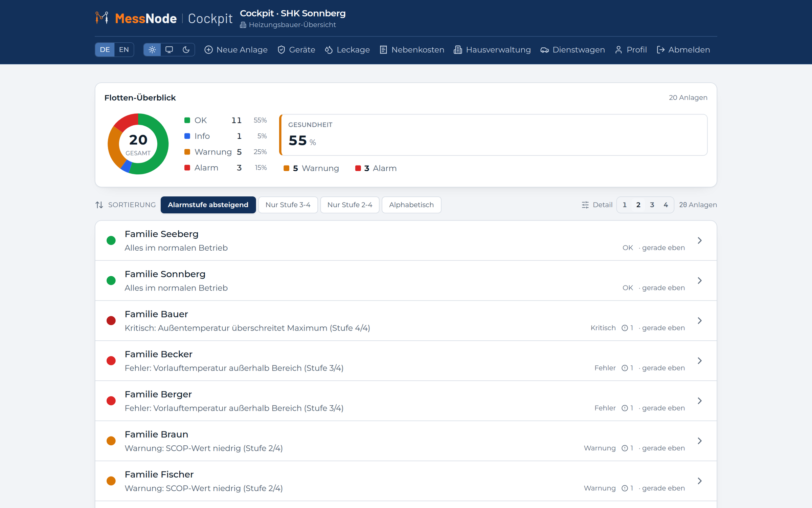Set detail level to 3
This screenshot has height=508, width=812.
click(652, 205)
